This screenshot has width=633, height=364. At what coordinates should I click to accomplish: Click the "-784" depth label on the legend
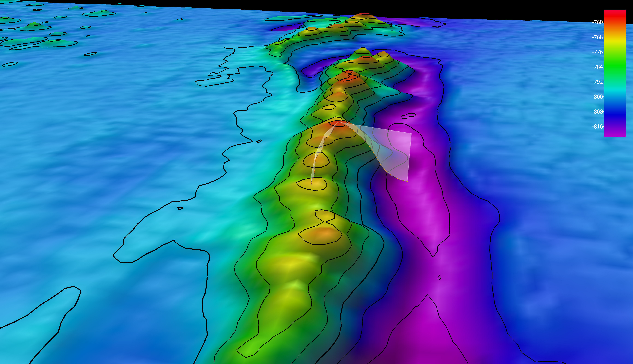tap(597, 67)
